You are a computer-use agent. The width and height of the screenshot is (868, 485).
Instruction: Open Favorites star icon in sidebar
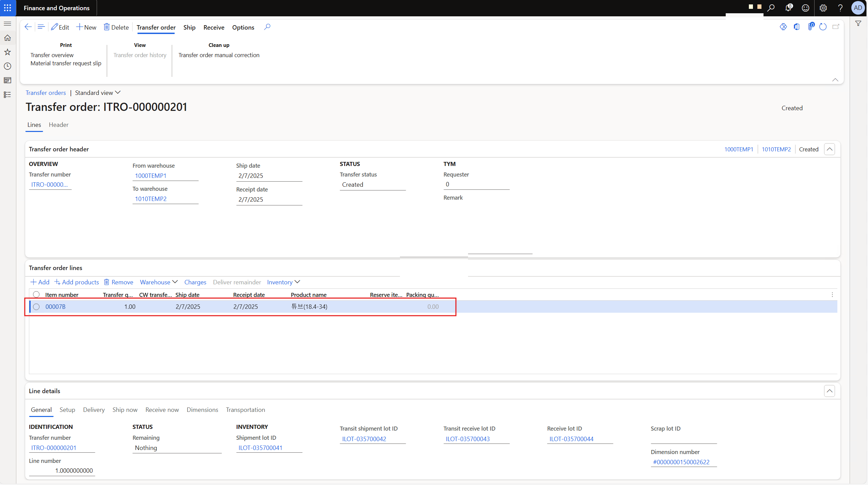coord(7,52)
